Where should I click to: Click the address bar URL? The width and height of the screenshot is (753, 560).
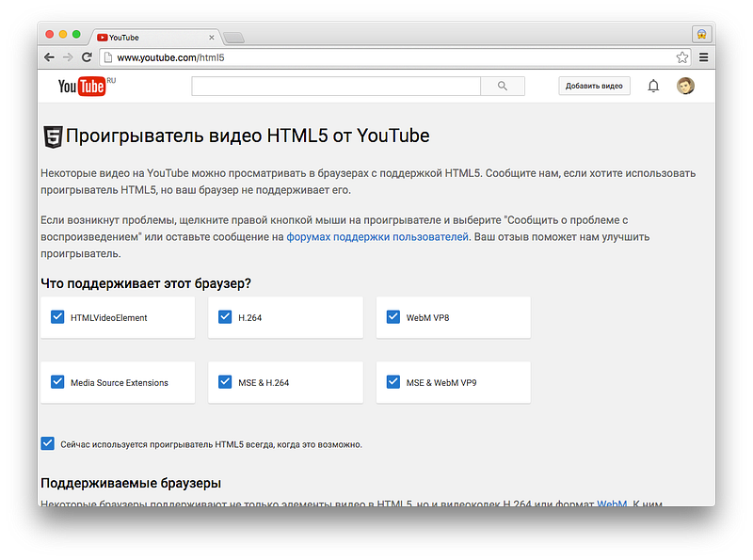point(170,57)
